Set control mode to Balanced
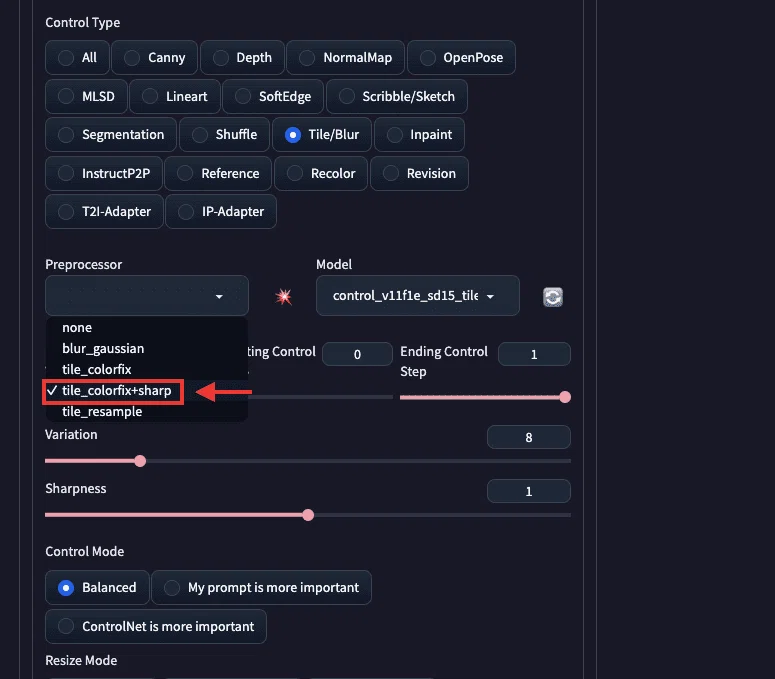This screenshot has width=775, height=679. [97, 588]
